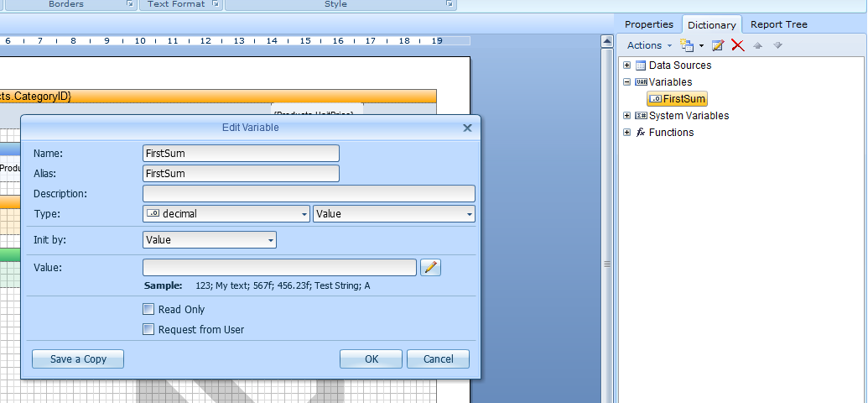Open expression editor with pencil button
Image resolution: width=868 pixels, height=403 pixels.
tap(431, 268)
